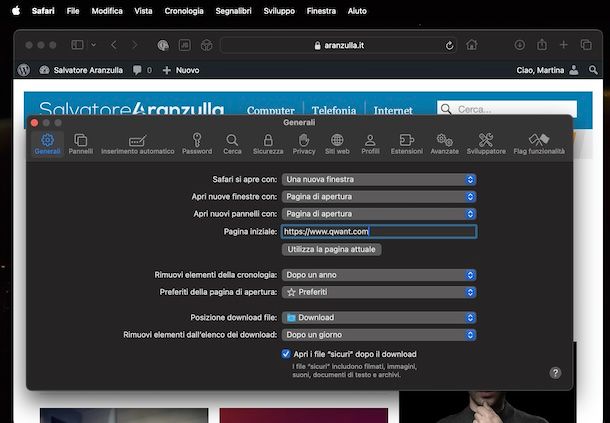The height and width of the screenshot is (423, 610).
Task: Show downloads in Safari toolbar
Action: pos(520,45)
